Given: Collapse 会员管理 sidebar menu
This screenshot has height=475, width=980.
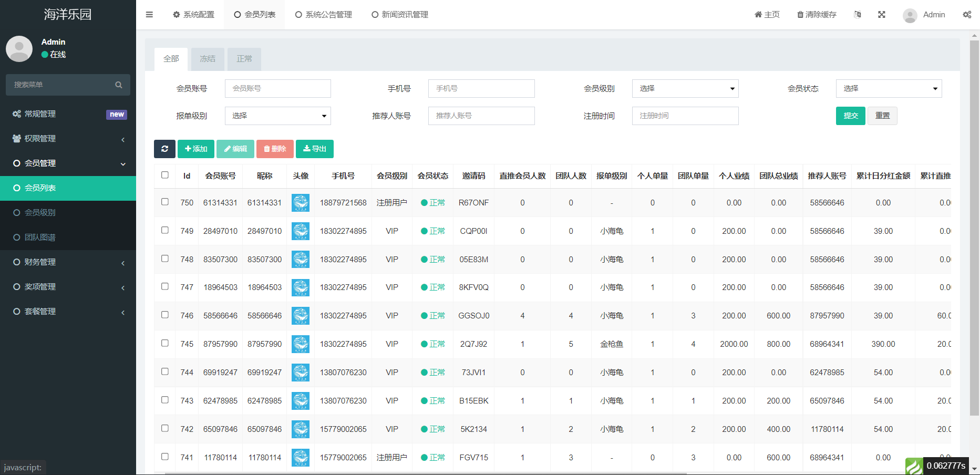Looking at the screenshot, I should coord(68,163).
